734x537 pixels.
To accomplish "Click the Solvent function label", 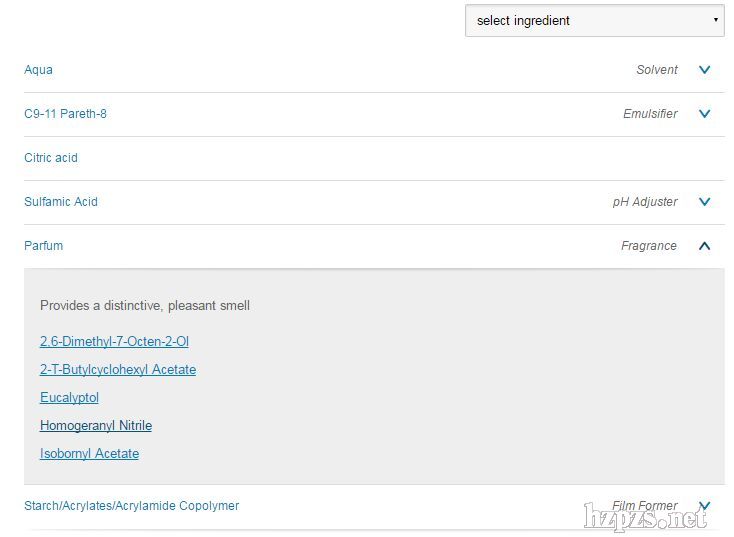I will click(x=656, y=70).
